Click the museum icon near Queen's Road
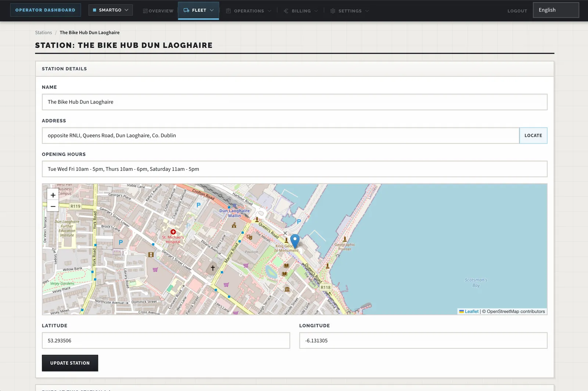This screenshot has width=588, height=391. click(287, 289)
